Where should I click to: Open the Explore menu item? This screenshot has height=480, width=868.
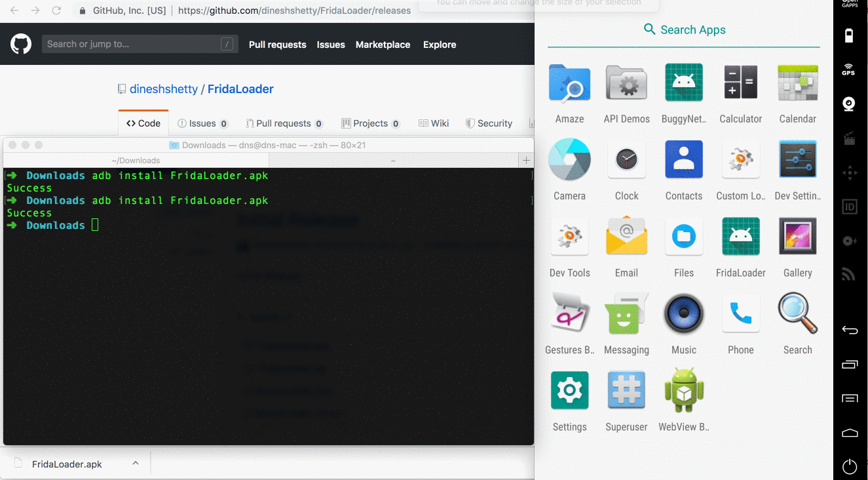[440, 45]
